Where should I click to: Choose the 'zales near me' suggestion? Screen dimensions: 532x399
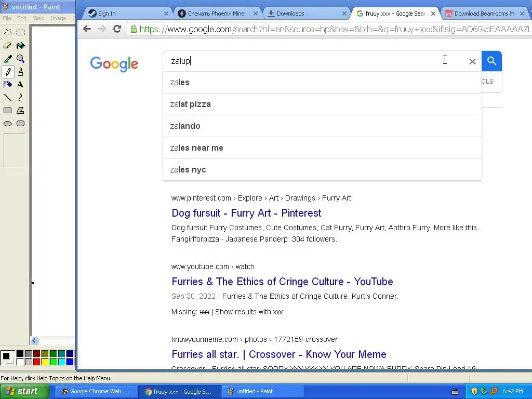point(322,148)
